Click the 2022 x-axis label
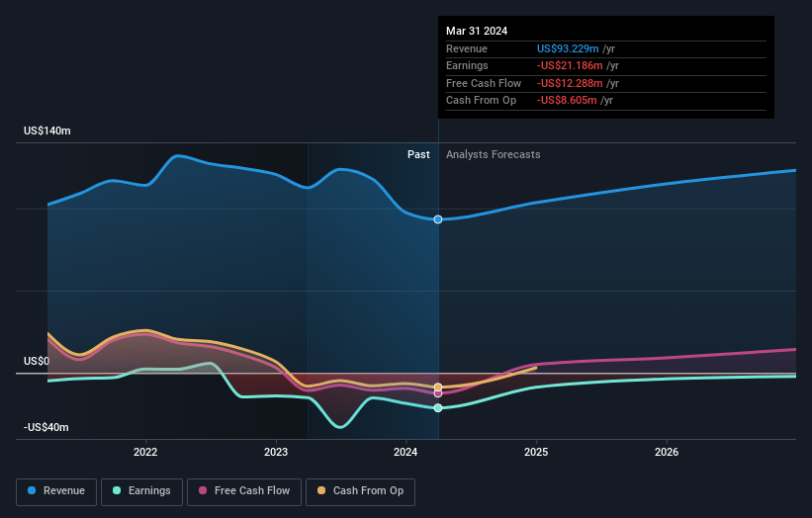The image size is (812, 518). click(145, 453)
